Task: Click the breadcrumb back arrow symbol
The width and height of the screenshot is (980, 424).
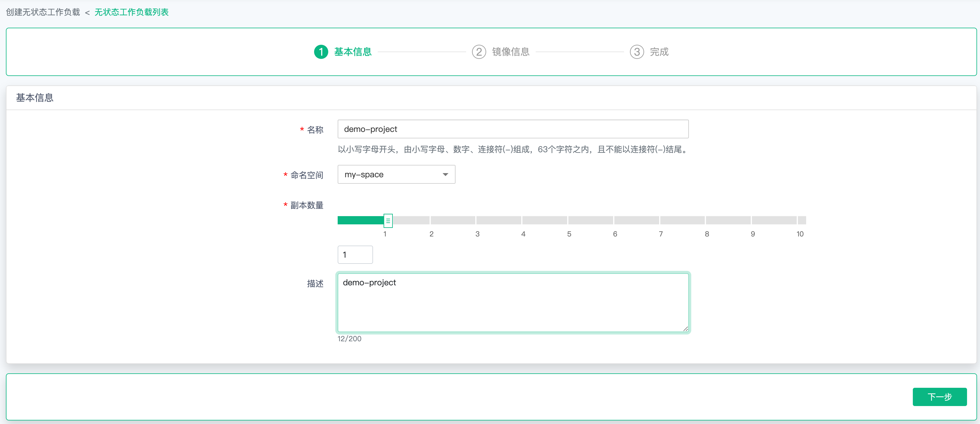Action: [87, 13]
